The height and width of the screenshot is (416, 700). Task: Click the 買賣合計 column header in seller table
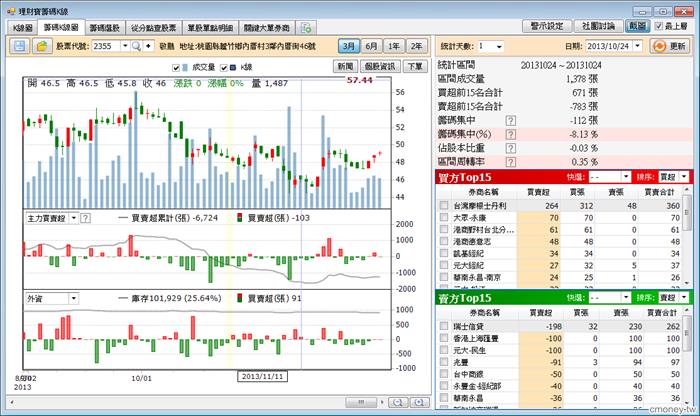pyautogui.click(x=662, y=312)
